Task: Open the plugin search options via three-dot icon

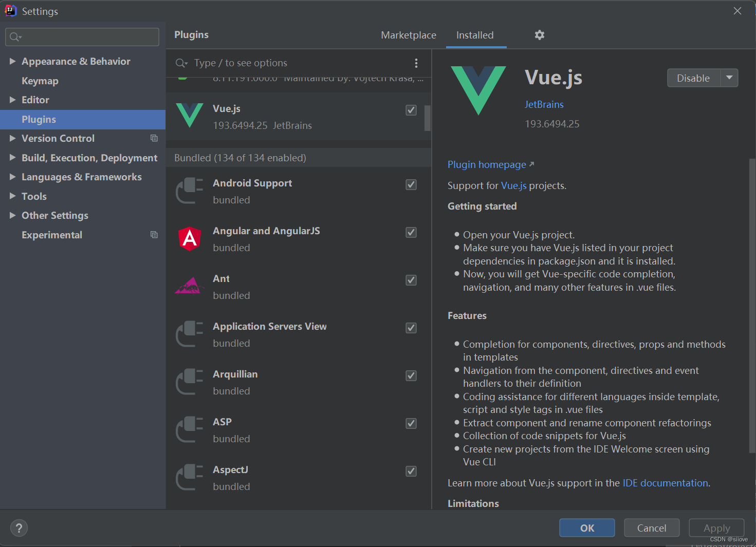Action: 416,63
